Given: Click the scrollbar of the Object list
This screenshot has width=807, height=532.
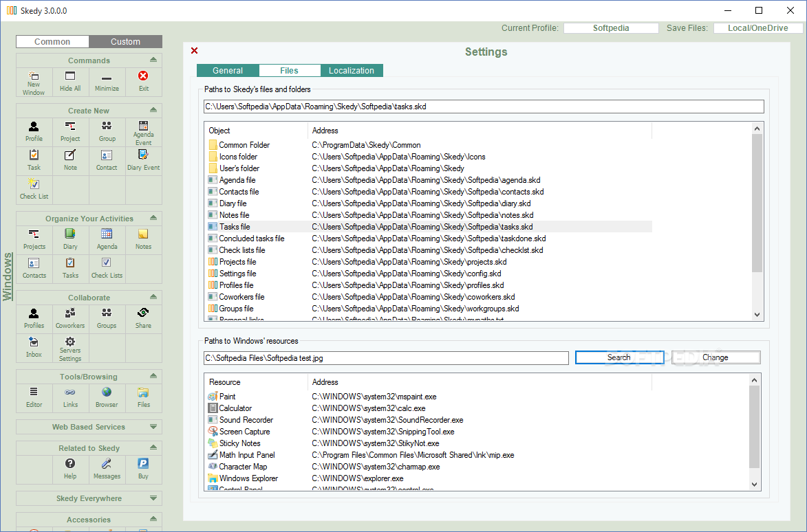Looking at the screenshot, I should [x=757, y=203].
